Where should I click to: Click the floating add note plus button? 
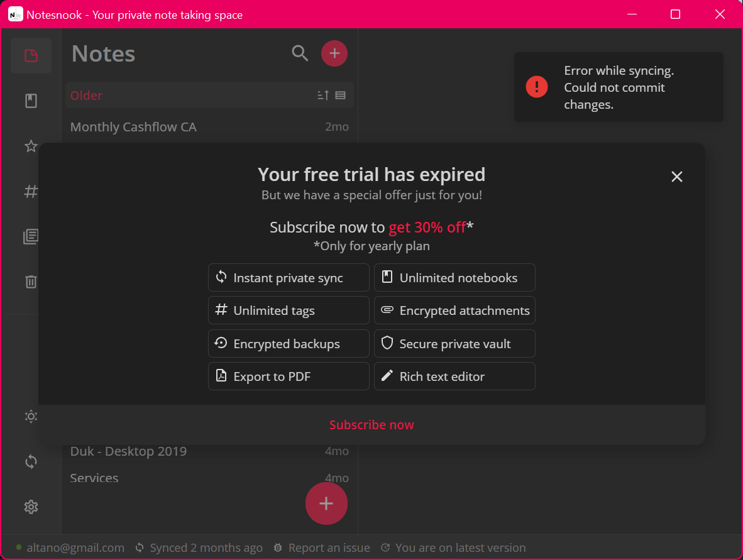point(326,503)
